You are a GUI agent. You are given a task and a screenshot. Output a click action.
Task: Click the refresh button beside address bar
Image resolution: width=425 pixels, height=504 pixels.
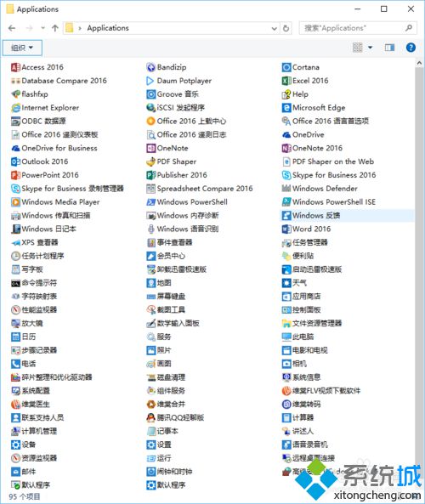point(286,28)
